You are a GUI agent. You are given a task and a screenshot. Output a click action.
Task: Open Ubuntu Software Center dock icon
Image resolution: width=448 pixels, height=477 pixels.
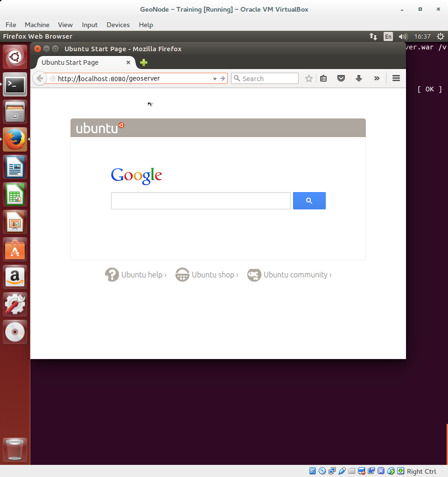[x=15, y=249]
